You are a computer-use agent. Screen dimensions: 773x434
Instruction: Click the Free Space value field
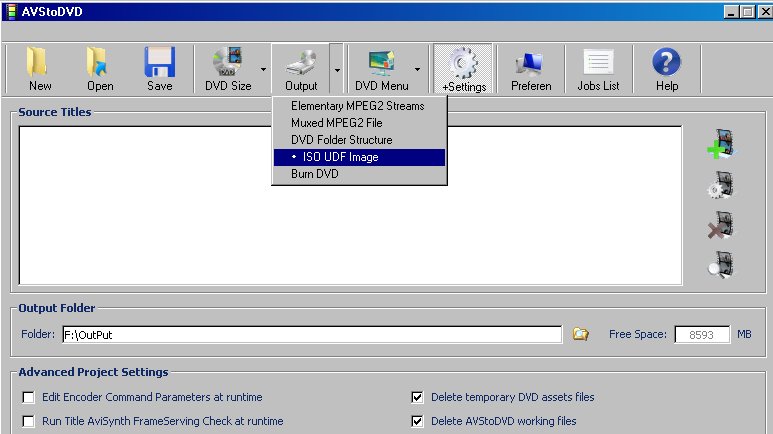point(702,334)
